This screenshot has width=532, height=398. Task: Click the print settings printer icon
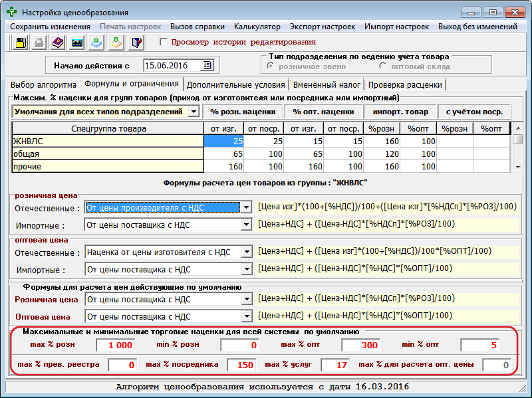39,43
